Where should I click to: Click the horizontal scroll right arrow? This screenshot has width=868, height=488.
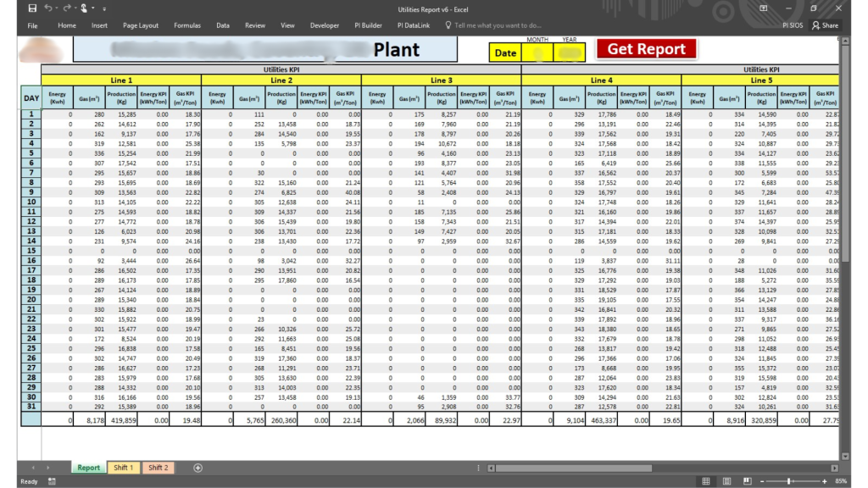[834, 468]
